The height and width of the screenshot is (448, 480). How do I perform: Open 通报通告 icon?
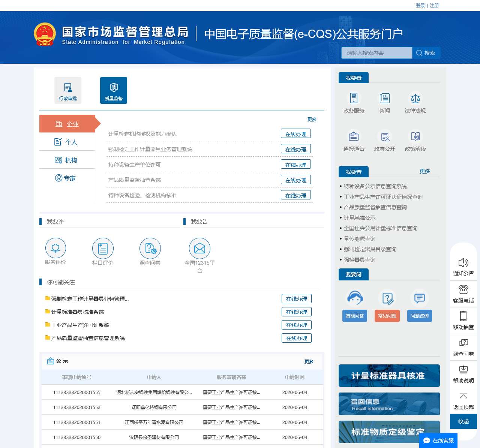coord(354,136)
